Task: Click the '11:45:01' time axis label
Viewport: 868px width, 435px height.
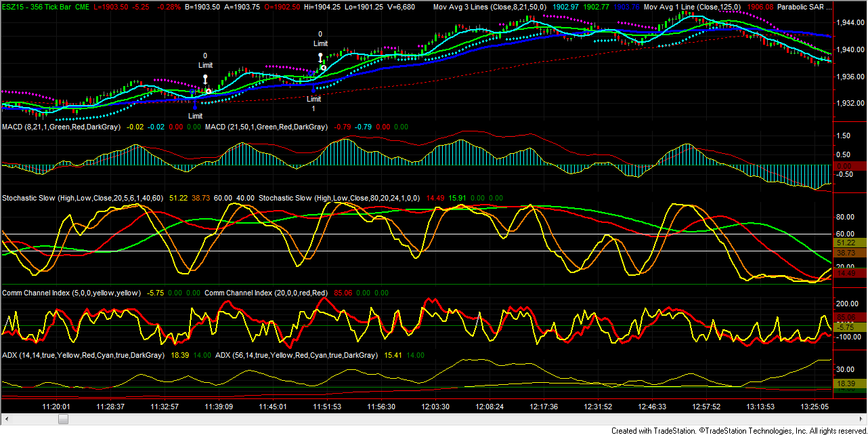Action: tap(273, 407)
